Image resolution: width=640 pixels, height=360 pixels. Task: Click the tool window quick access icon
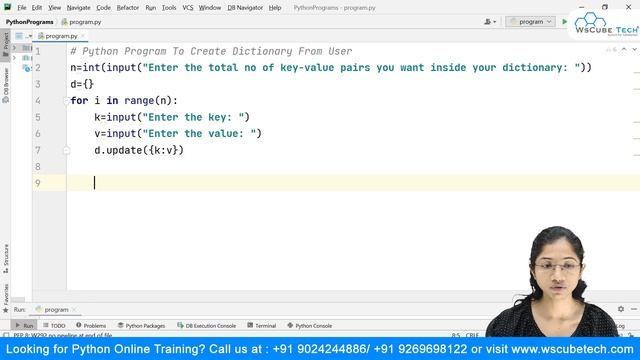point(6,335)
